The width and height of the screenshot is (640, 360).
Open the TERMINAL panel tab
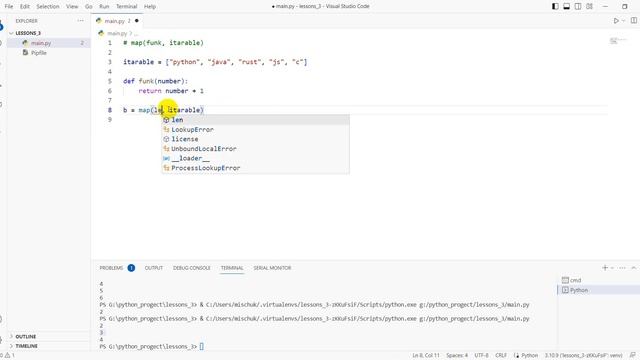pyautogui.click(x=232, y=268)
